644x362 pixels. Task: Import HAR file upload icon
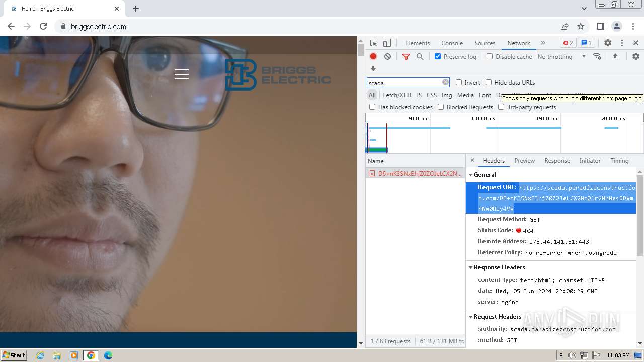(615, 57)
